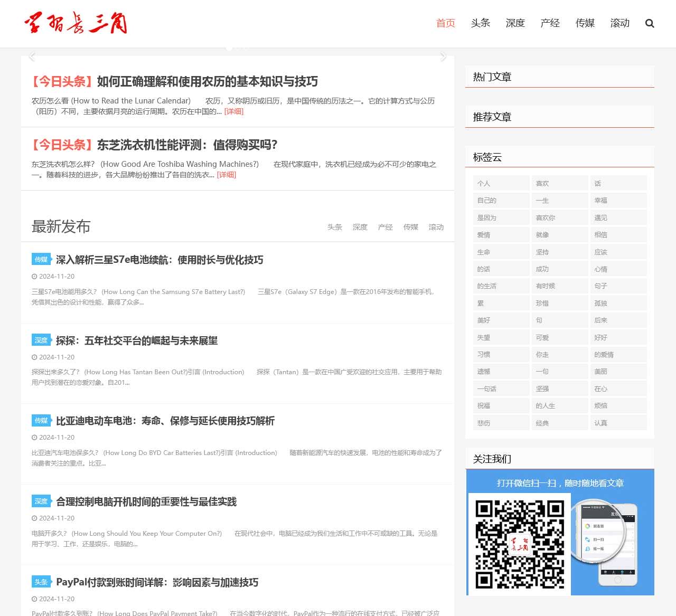
Task: Filter latest posts by 头条 tab
Action: pyautogui.click(x=335, y=227)
